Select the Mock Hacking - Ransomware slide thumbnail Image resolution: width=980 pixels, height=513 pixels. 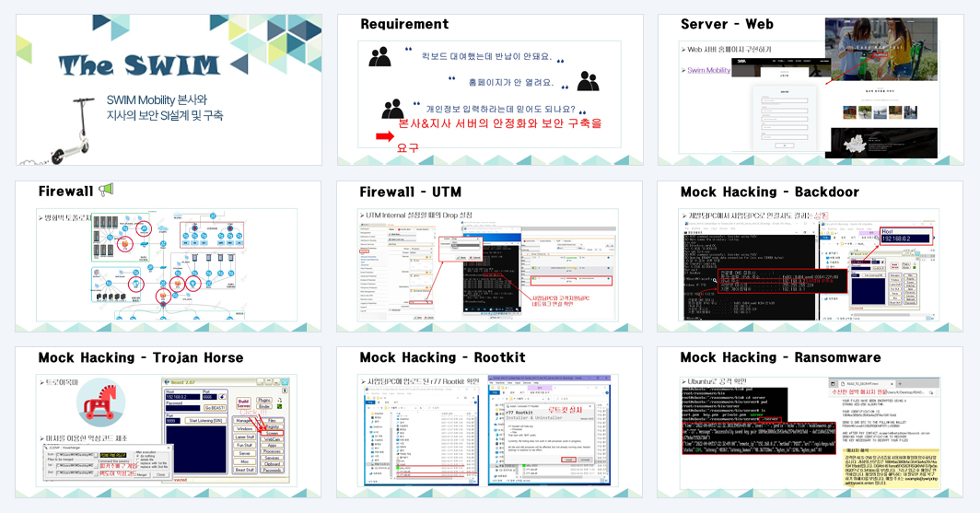[810, 423]
